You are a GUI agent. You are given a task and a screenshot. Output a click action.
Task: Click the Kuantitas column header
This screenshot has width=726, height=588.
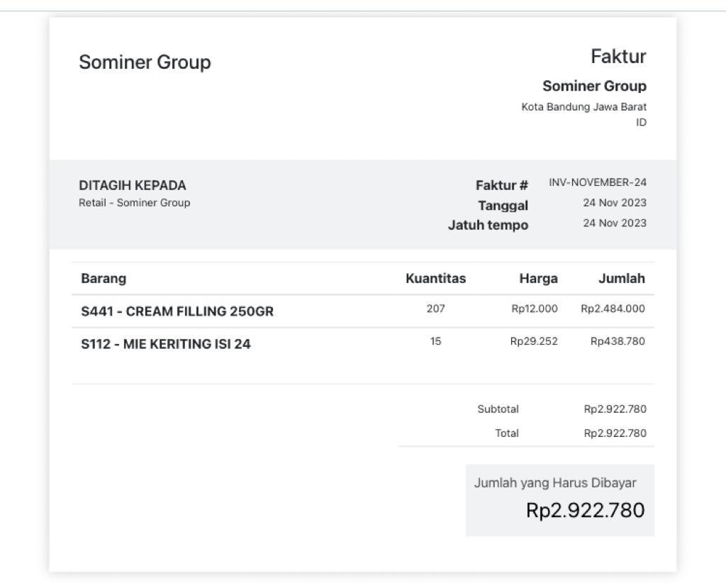pyautogui.click(x=435, y=279)
